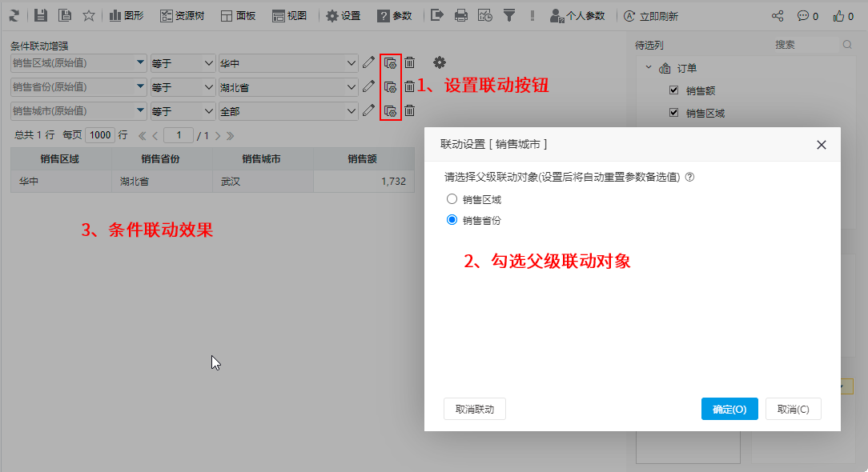Select the 销售区域 radio button
The height and width of the screenshot is (472, 868).
[452, 198]
